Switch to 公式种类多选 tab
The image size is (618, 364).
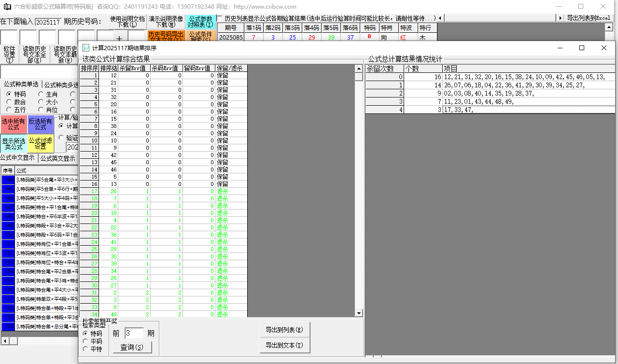tap(61, 85)
